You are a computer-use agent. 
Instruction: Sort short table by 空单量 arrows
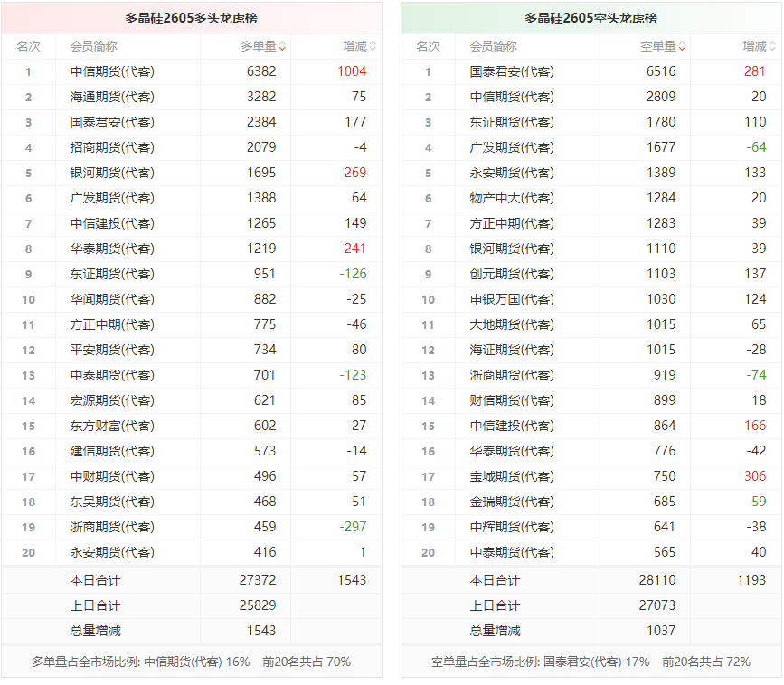click(x=682, y=46)
